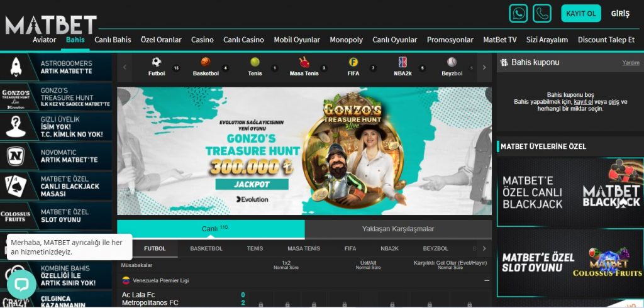The width and height of the screenshot is (644, 308).
Task: Select Beyzbol baseball icon in carousel
Action: point(452,62)
